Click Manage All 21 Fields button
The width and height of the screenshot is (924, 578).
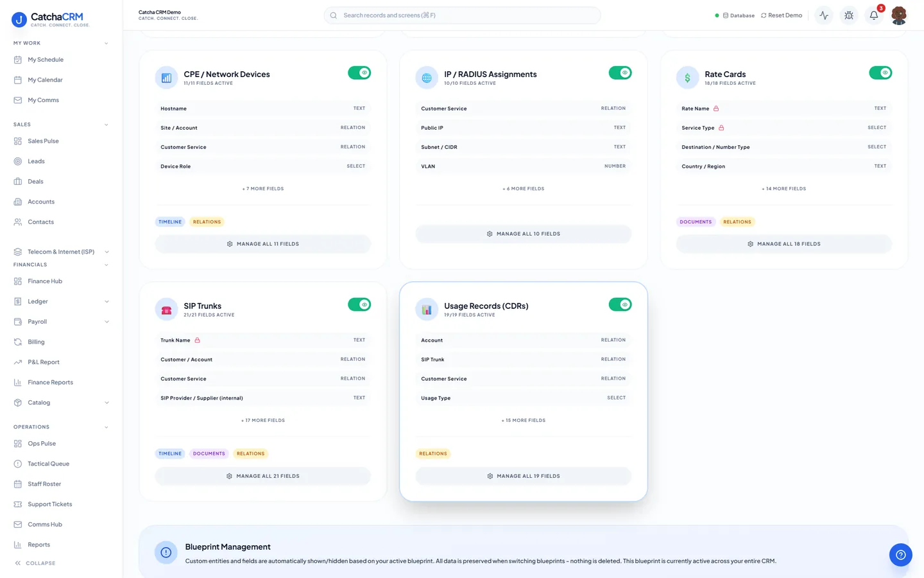pyautogui.click(x=263, y=476)
